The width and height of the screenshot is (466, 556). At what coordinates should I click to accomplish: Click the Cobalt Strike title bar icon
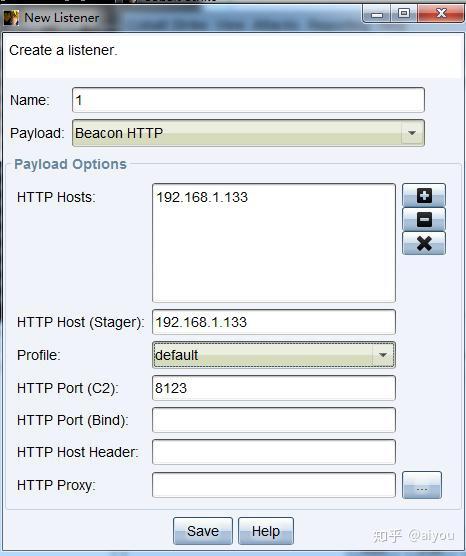[11, 17]
